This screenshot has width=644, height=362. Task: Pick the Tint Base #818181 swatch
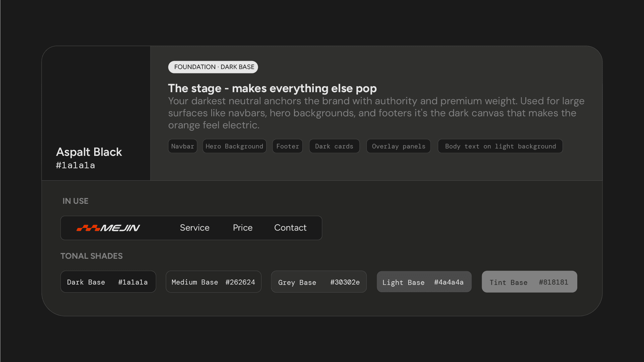[529, 282]
